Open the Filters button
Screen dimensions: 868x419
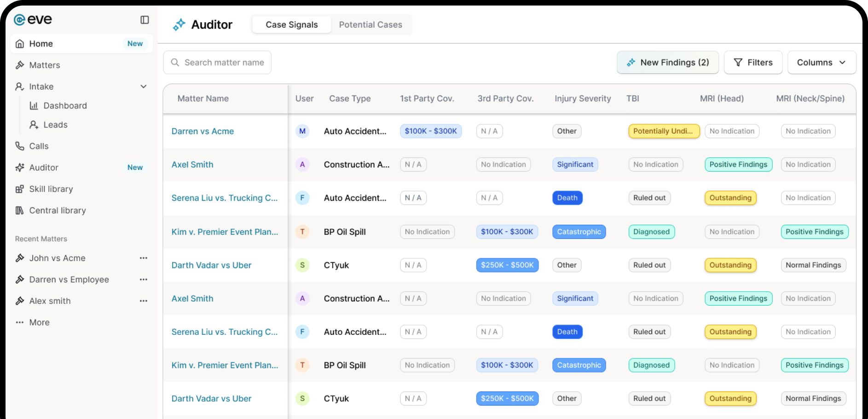point(753,63)
